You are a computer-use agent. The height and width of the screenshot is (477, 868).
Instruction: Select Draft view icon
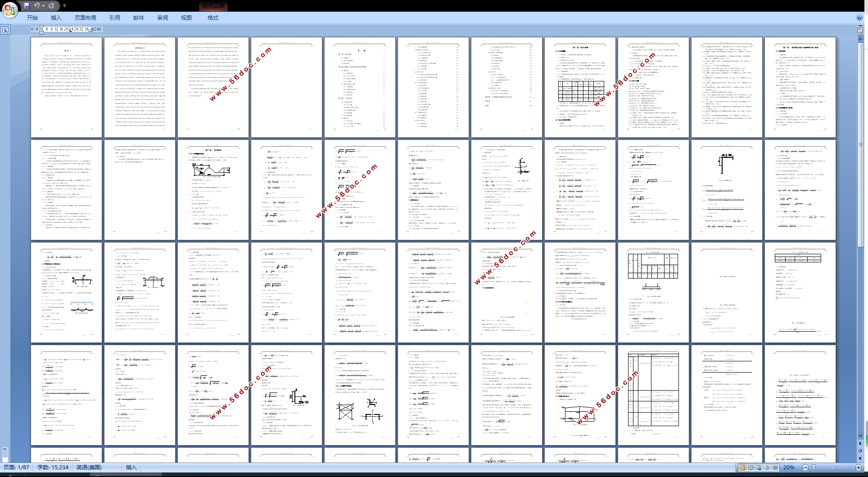coord(775,468)
